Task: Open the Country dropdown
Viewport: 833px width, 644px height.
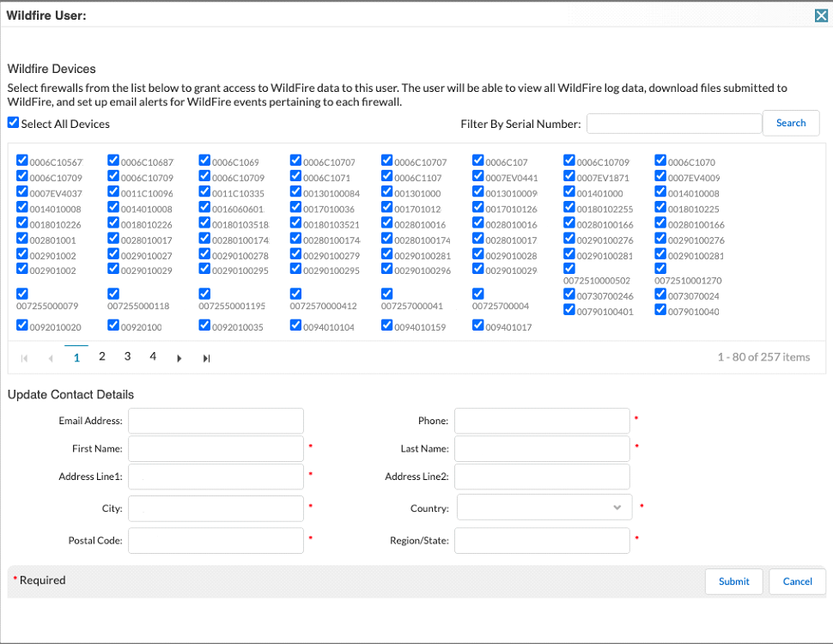Action: pos(544,507)
